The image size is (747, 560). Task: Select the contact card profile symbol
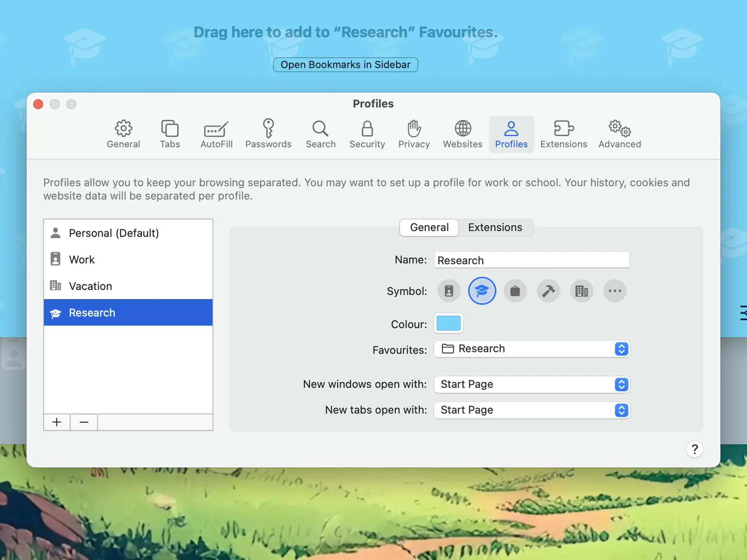click(x=449, y=290)
